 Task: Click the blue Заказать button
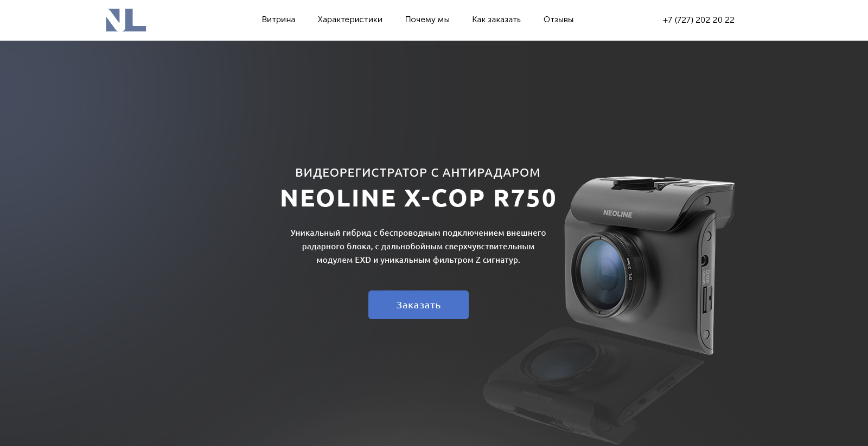tap(418, 305)
